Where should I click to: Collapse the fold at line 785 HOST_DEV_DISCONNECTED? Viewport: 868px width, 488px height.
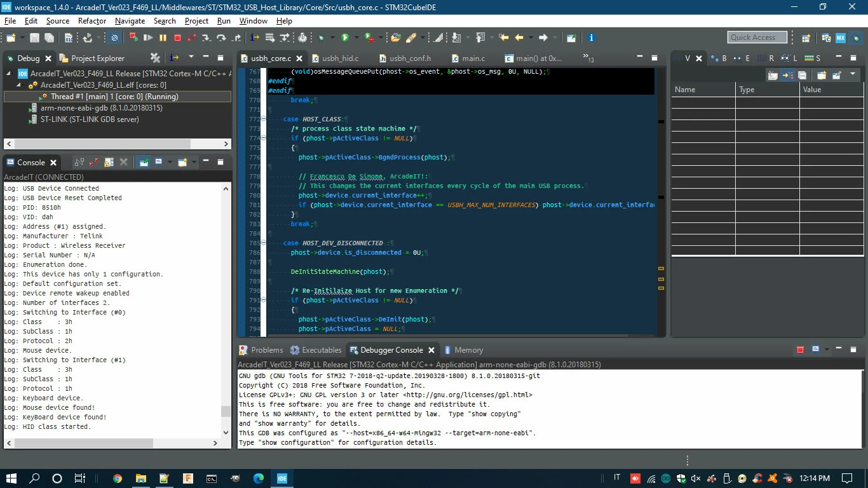[263, 243]
